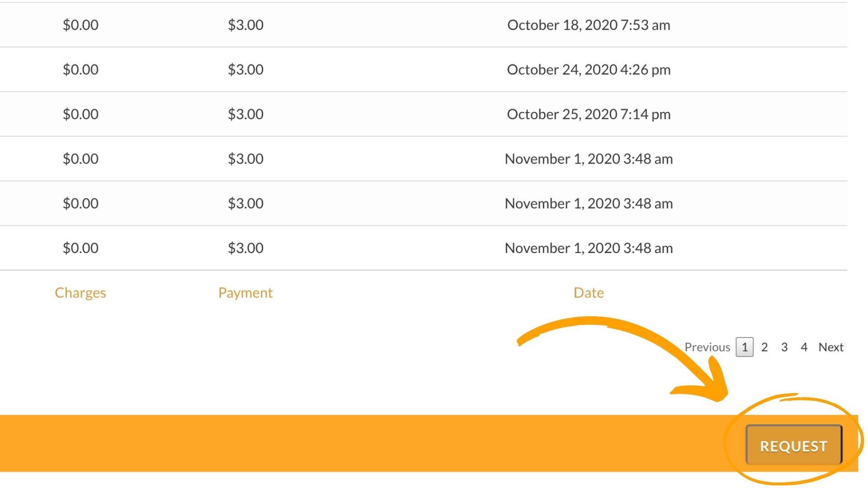Select page 1 in pagination
868x488 pixels.
(745, 347)
